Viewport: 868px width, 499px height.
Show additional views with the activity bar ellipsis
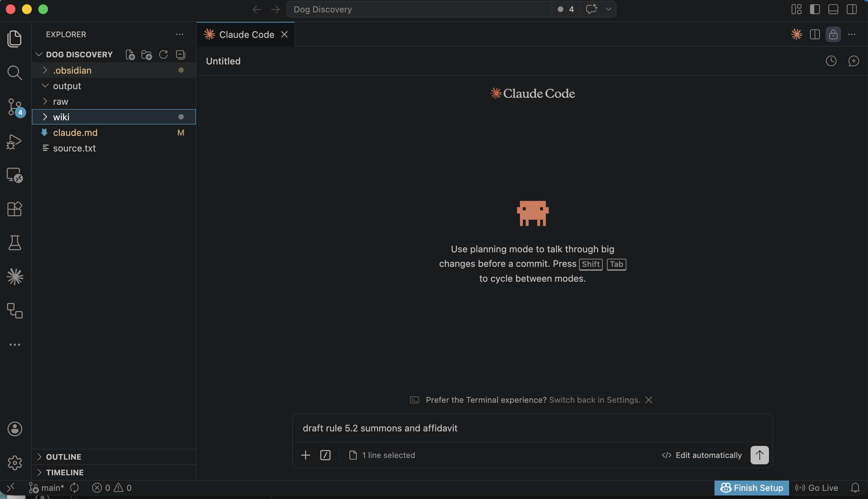(15, 345)
